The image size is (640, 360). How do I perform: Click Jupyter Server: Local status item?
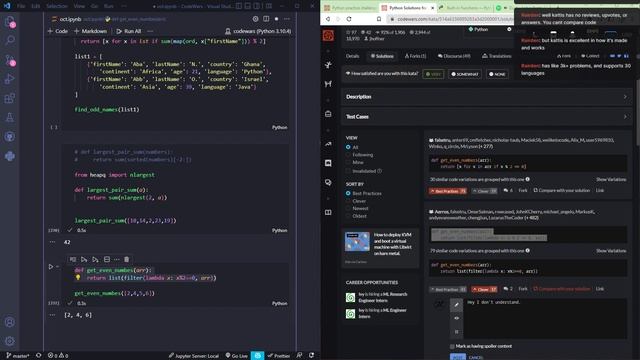194,356
